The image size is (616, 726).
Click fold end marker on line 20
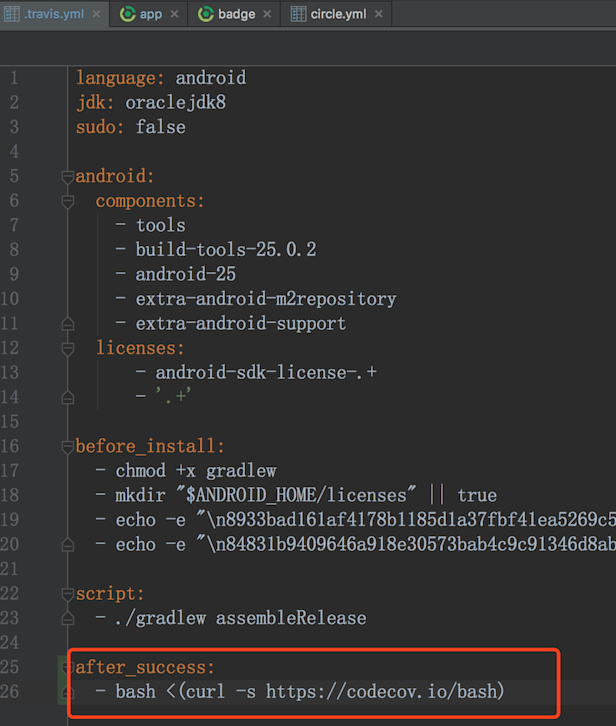pyautogui.click(x=68, y=544)
